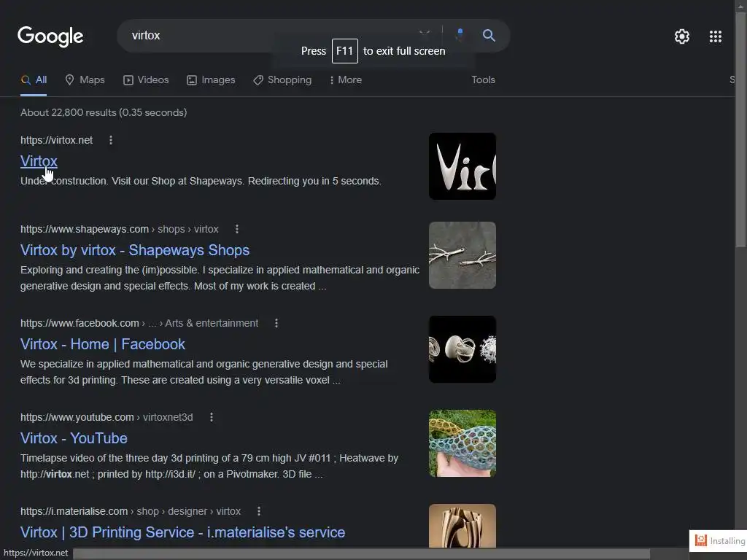Image resolution: width=747 pixels, height=560 pixels.
Task: Click the vertical page scrollbar
Action: pos(741,128)
